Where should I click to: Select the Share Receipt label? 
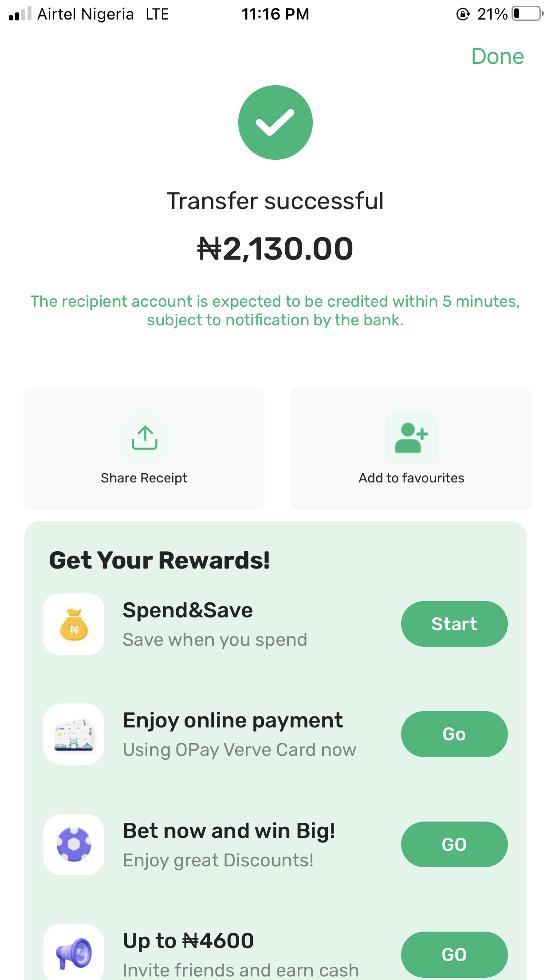click(144, 478)
